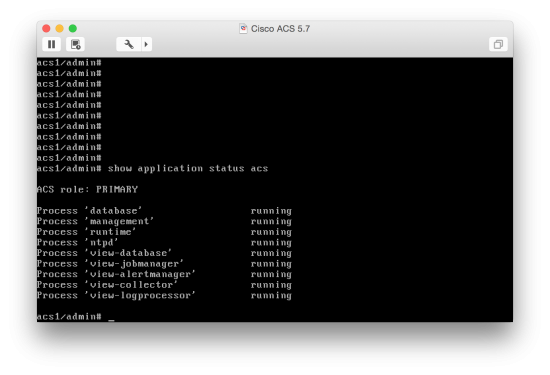Select the Process 'ntpd' row
Screen dimensions: 550x375
[164, 242]
